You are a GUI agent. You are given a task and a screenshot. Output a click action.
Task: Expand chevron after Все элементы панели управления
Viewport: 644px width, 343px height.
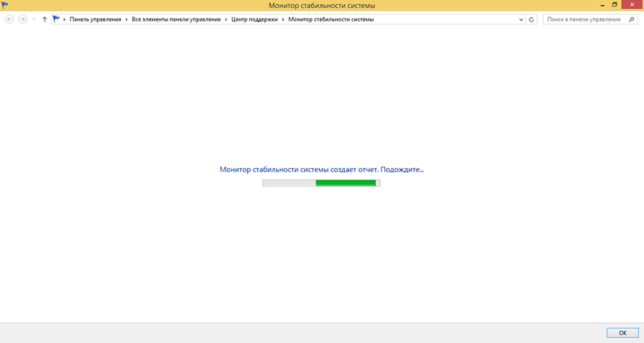[226, 19]
